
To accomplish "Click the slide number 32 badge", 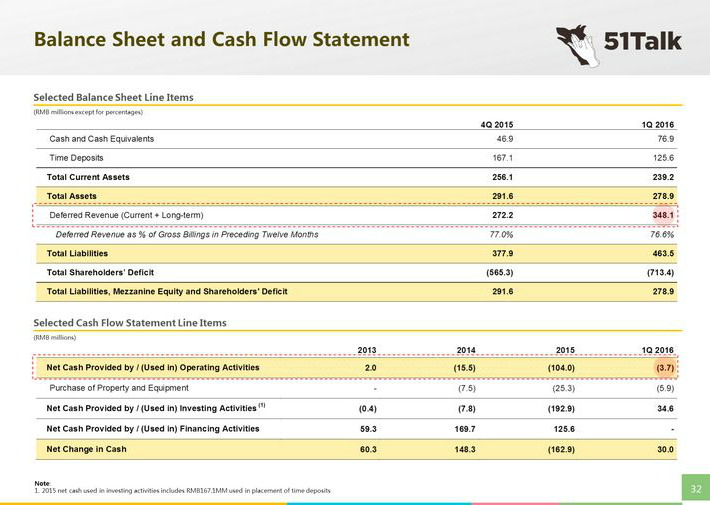I will (695, 487).
